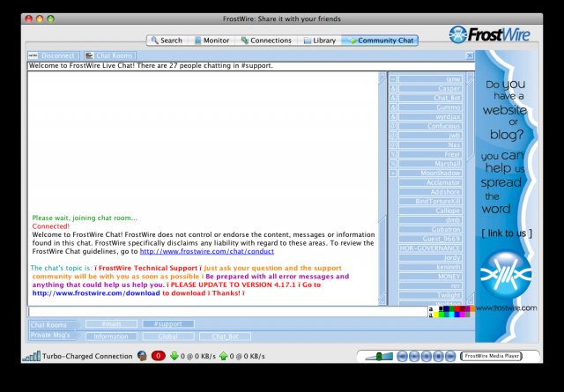Screen dimensions: 564x392
Task: Select the Community Chat tab
Action: (381, 41)
